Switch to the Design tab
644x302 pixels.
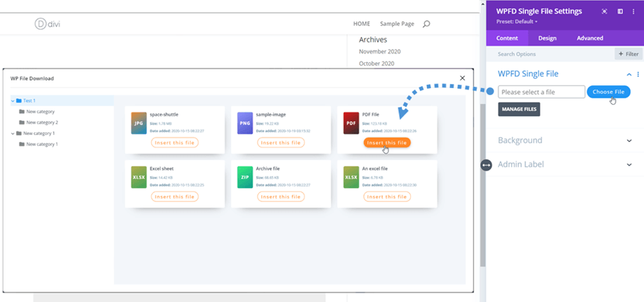(x=547, y=38)
